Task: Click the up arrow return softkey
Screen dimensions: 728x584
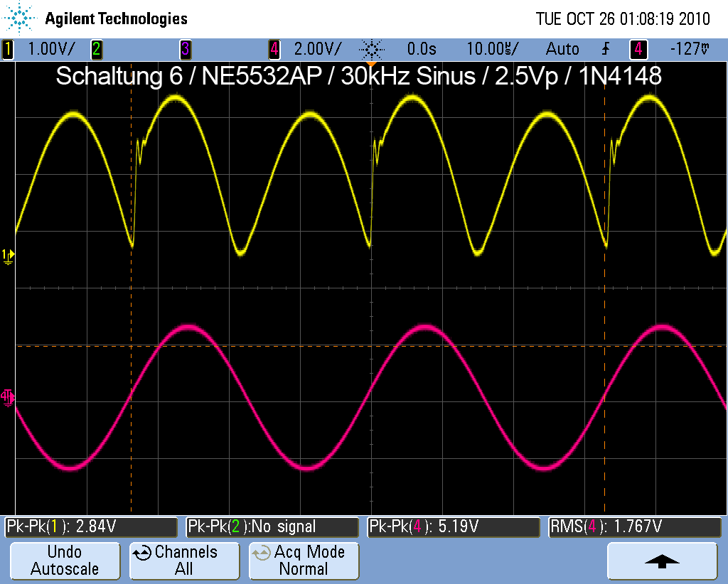Action: point(663,561)
